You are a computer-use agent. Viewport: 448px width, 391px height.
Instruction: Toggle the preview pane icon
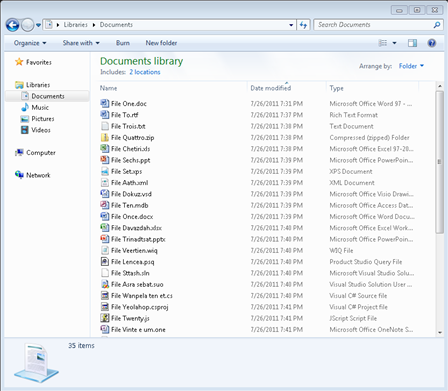(x=412, y=43)
